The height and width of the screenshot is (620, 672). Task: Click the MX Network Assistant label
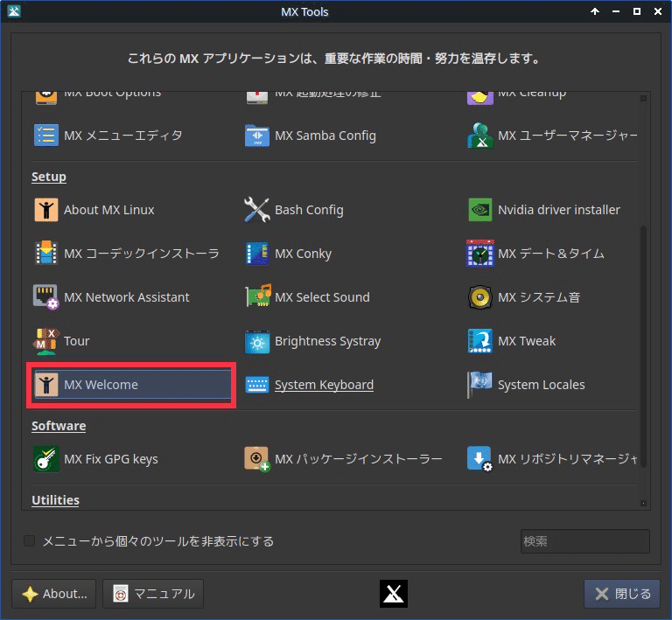coord(126,297)
